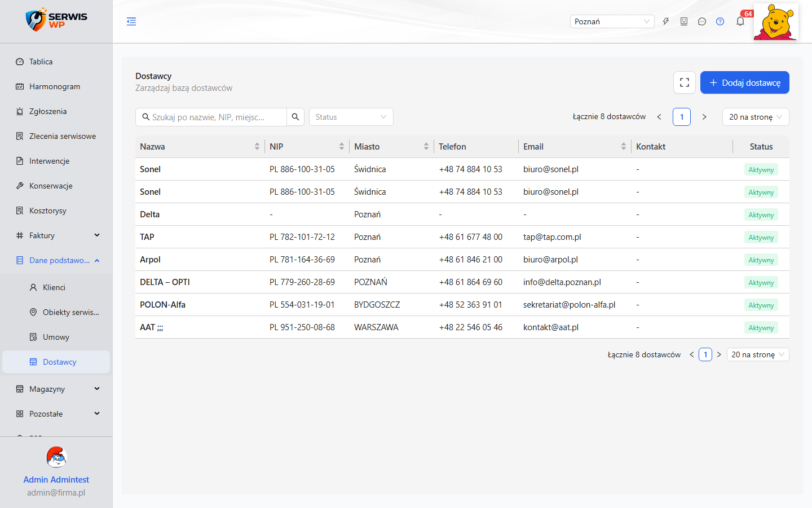Go to next page in bottom pagination
812x508 pixels.
click(x=719, y=354)
